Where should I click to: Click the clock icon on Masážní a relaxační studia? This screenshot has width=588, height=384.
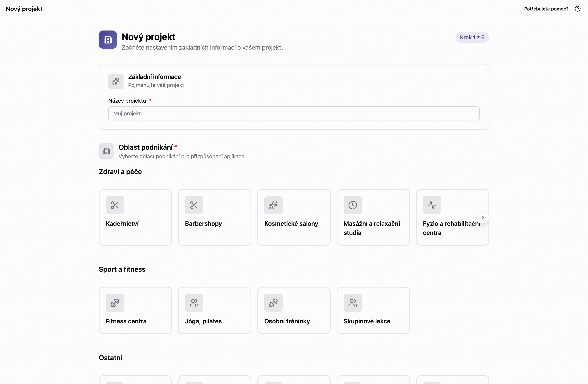click(353, 205)
